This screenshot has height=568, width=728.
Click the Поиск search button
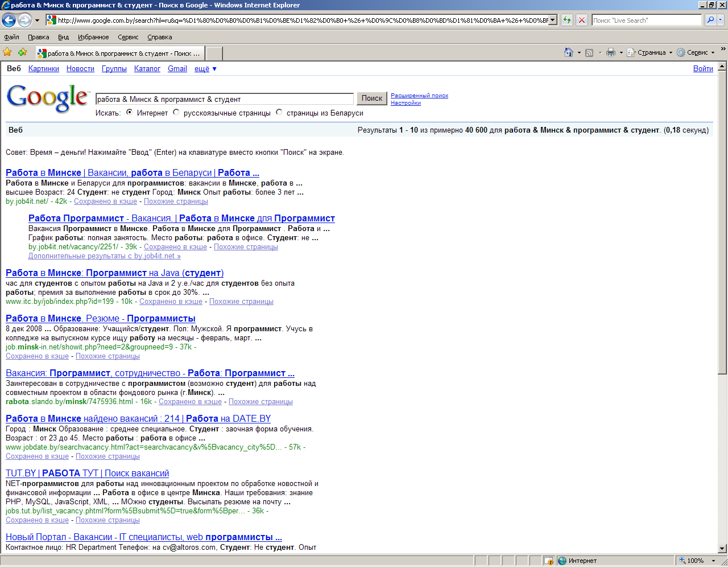tap(372, 98)
